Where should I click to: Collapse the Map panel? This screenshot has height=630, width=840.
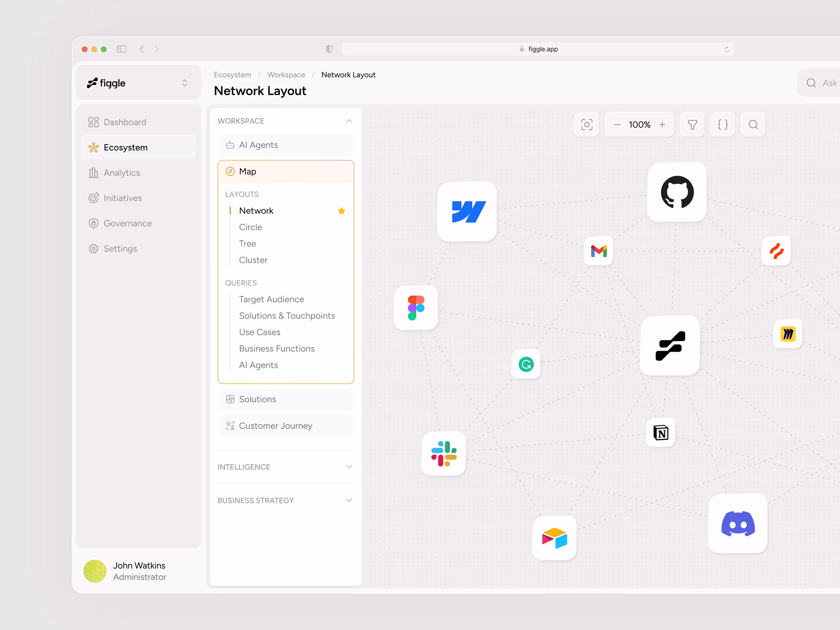(x=286, y=171)
